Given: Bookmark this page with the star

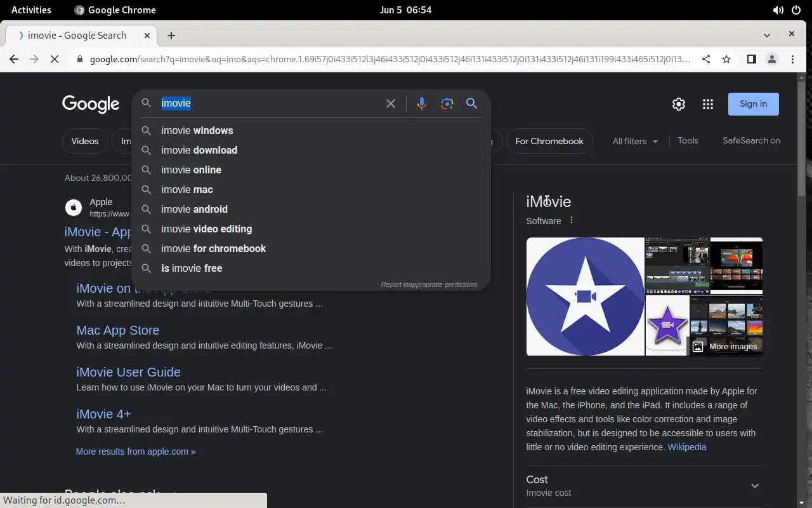Looking at the screenshot, I should (x=726, y=59).
